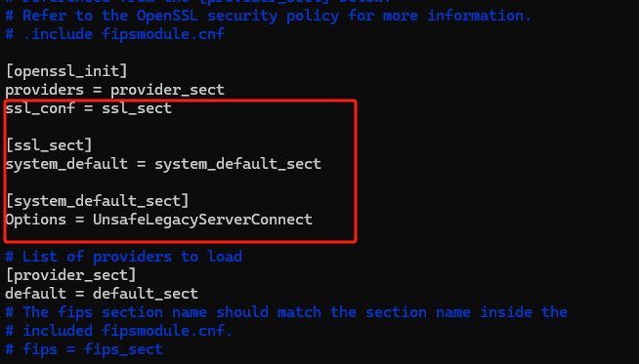The width and height of the screenshot is (639, 364).
Task: Click the comment '# List of providers to load'
Action: tap(124, 257)
